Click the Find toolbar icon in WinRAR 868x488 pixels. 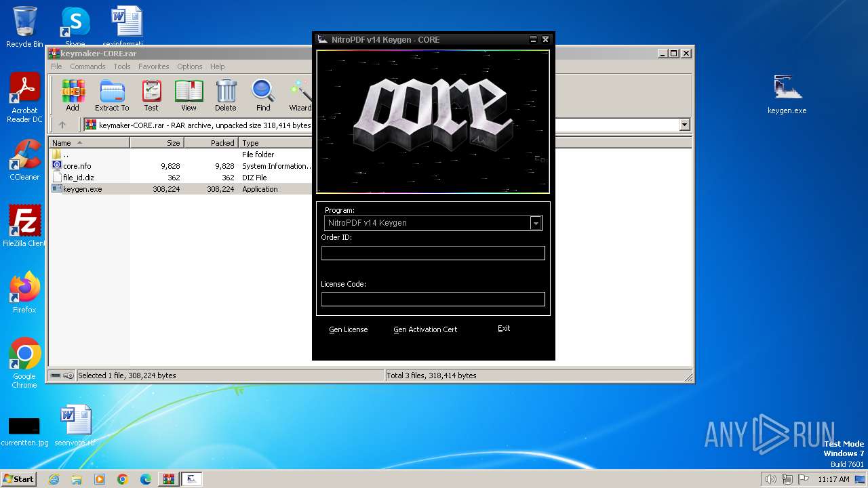coord(263,95)
